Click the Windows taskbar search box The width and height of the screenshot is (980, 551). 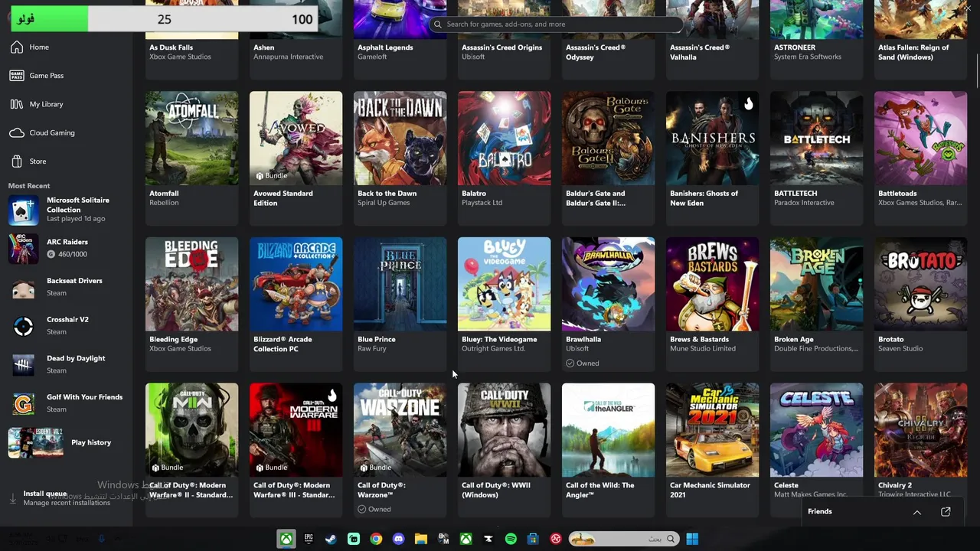[622, 539]
